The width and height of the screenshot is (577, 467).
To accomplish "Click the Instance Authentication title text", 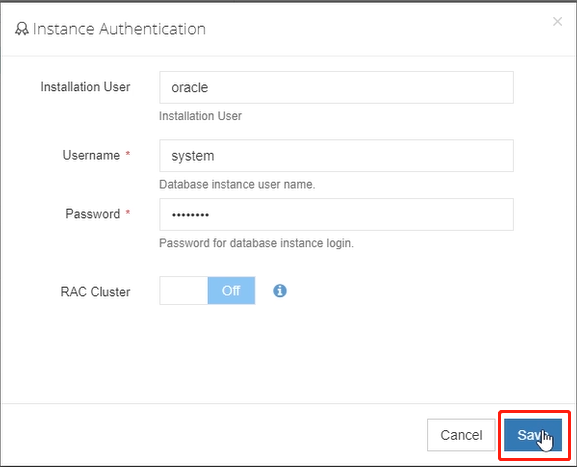I will pyautogui.click(x=119, y=29).
